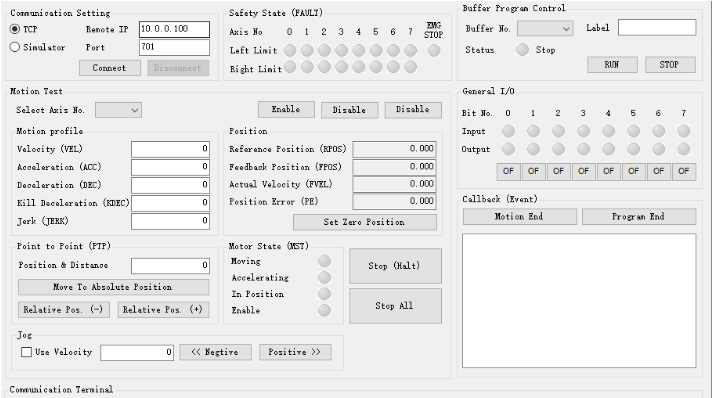The image size is (726, 398).
Task: Click the Velocity (VEL) field
Action: pyautogui.click(x=170, y=149)
